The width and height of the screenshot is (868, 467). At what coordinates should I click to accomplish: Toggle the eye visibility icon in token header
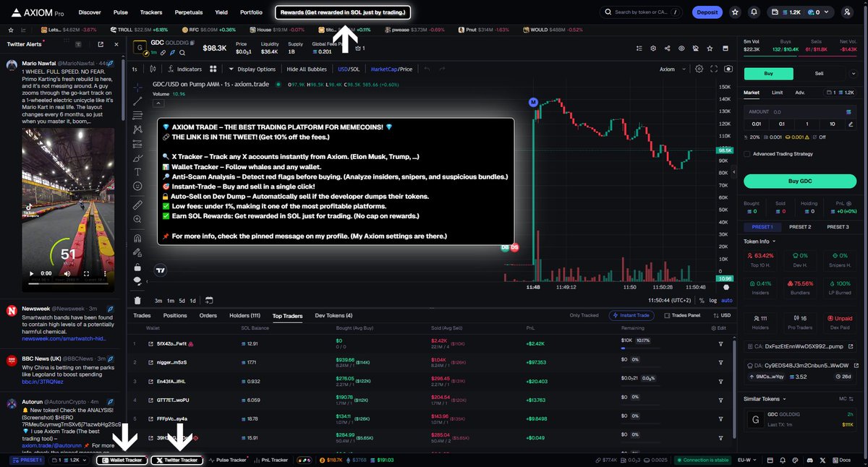point(681,48)
